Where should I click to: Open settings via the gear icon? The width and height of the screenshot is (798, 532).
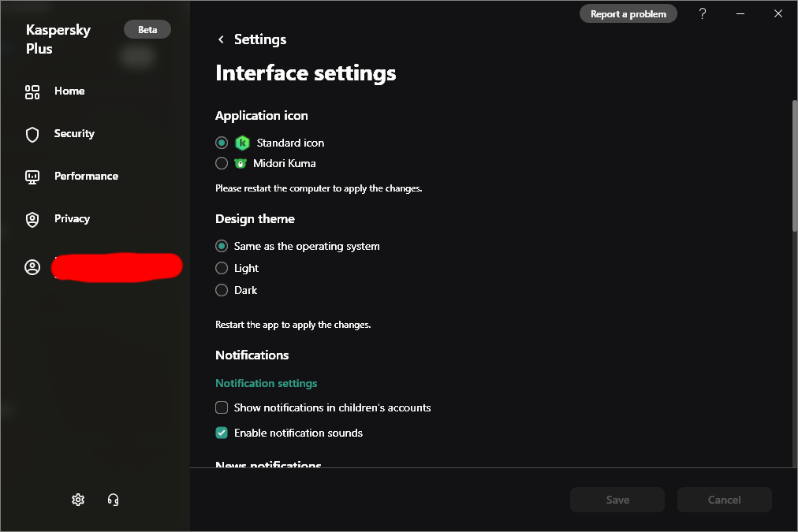[x=78, y=500]
